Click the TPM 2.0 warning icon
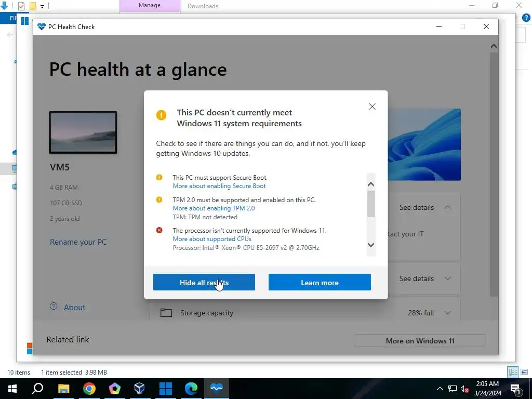Image resolution: width=532 pixels, height=399 pixels. coord(159,200)
